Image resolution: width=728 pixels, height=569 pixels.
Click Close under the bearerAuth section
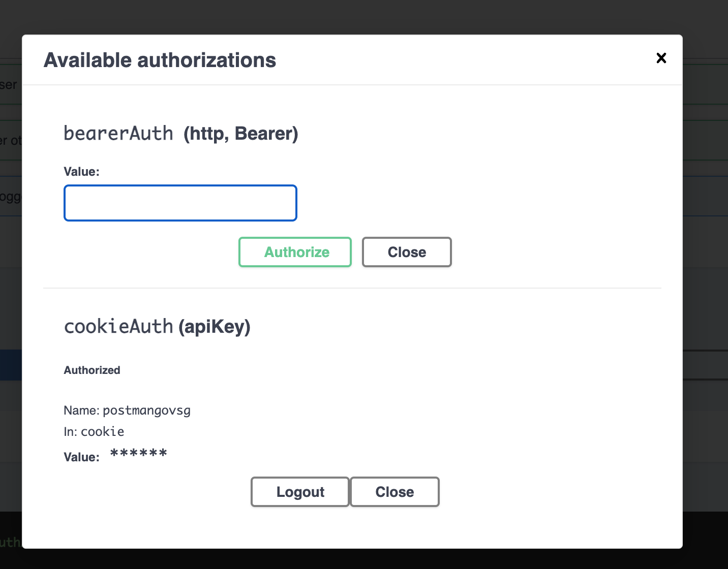click(406, 252)
